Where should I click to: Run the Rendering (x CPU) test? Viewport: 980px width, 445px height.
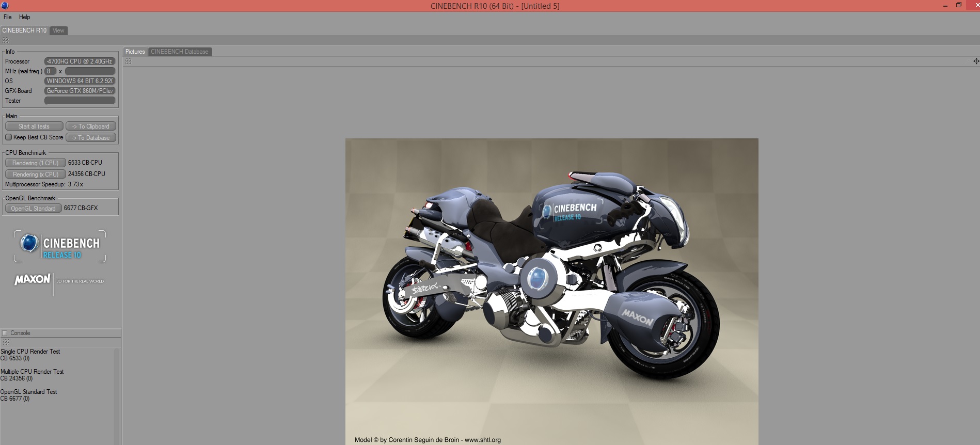(x=36, y=174)
